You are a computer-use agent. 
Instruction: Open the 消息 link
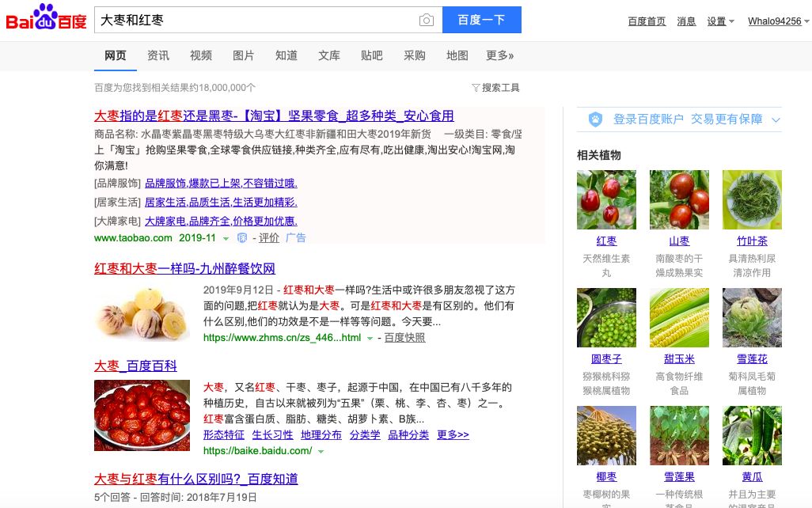coord(686,21)
